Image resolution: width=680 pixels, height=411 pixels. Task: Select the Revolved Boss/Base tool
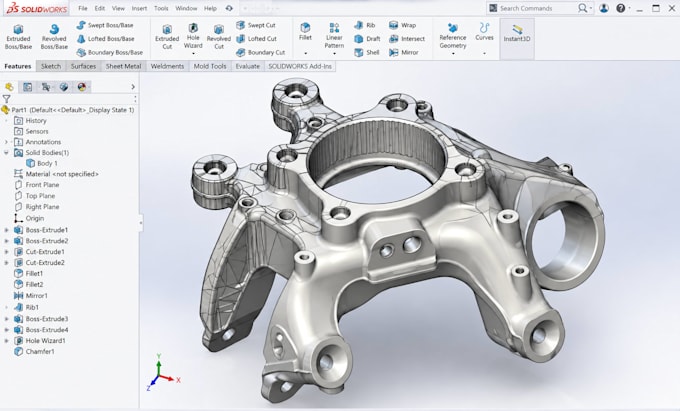tap(54, 36)
